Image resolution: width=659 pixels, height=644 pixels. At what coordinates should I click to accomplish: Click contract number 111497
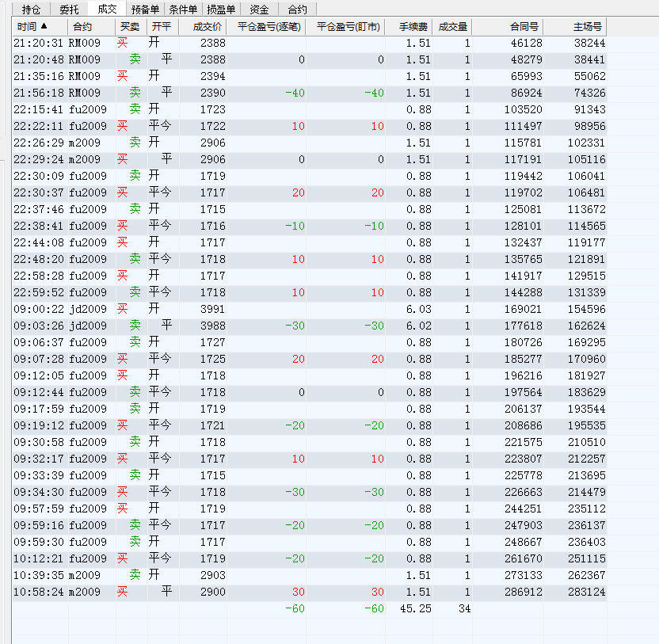pos(524,126)
